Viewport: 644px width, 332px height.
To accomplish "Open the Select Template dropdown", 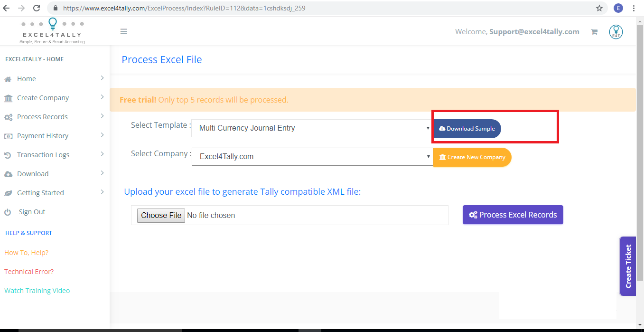I will [x=312, y=128].
